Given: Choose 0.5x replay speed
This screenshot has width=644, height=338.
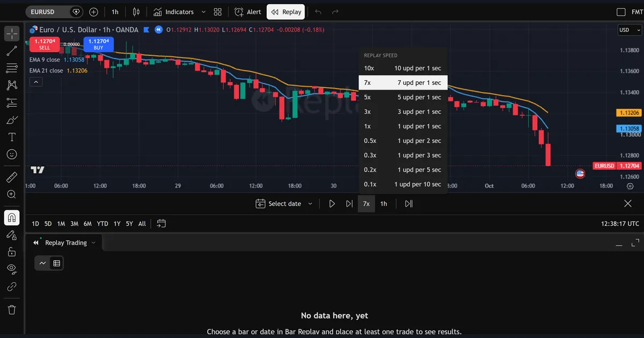Looking at the screenshot, I should click(x=402, y=141).
